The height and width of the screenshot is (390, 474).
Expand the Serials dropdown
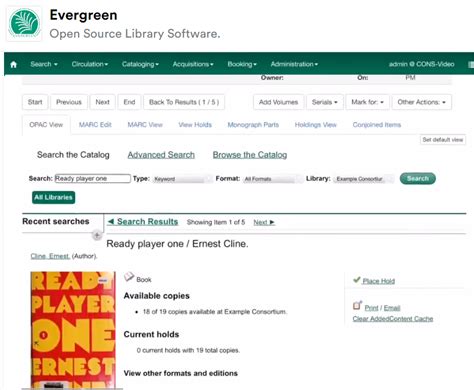pyautogui.click(x=325, y=102)
